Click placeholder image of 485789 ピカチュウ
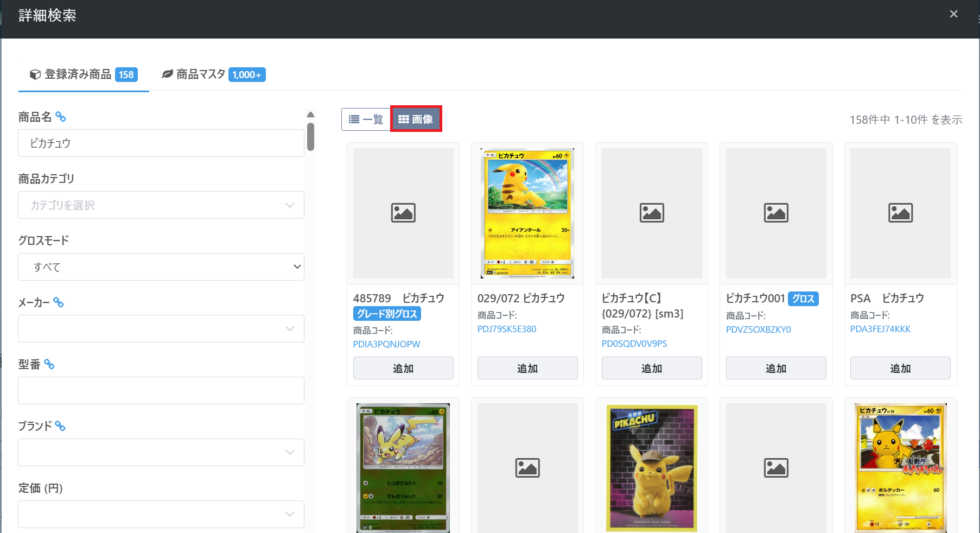Screen dimensions: 980x533 [403, 213]
